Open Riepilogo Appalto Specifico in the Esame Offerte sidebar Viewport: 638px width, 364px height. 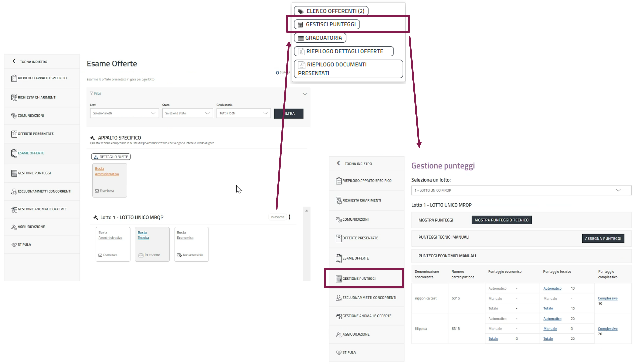(42, 78)
